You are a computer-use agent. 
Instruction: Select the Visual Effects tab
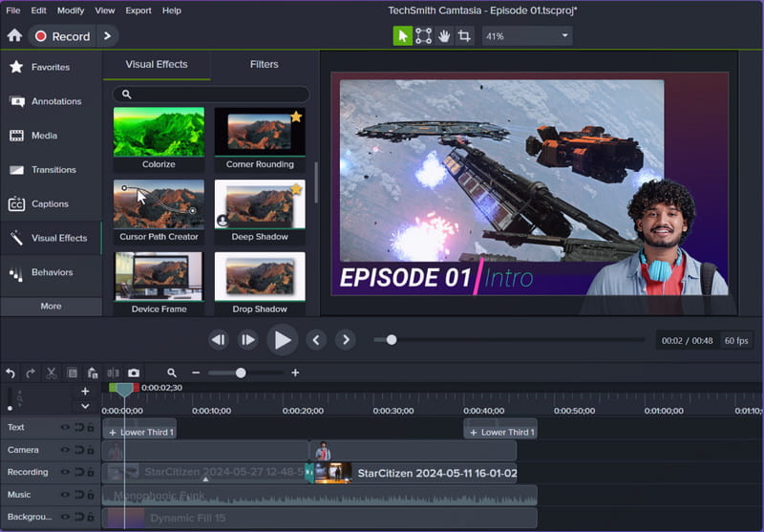click(x=157, y=64)
